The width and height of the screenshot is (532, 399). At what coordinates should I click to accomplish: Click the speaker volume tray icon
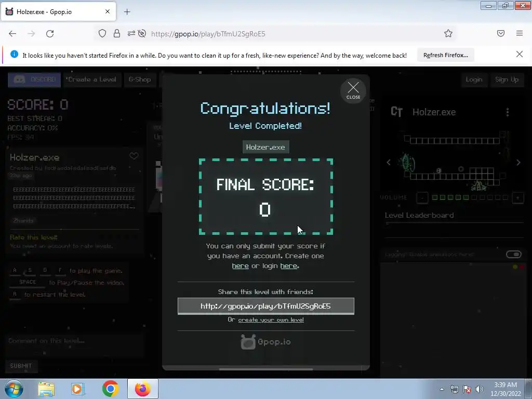pos(479,389)
